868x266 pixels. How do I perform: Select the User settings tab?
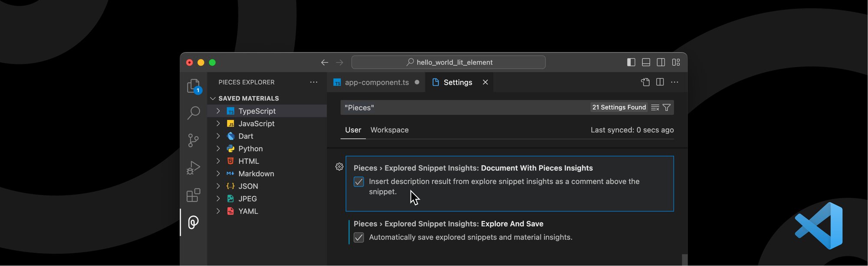click(x=353, y=130)
